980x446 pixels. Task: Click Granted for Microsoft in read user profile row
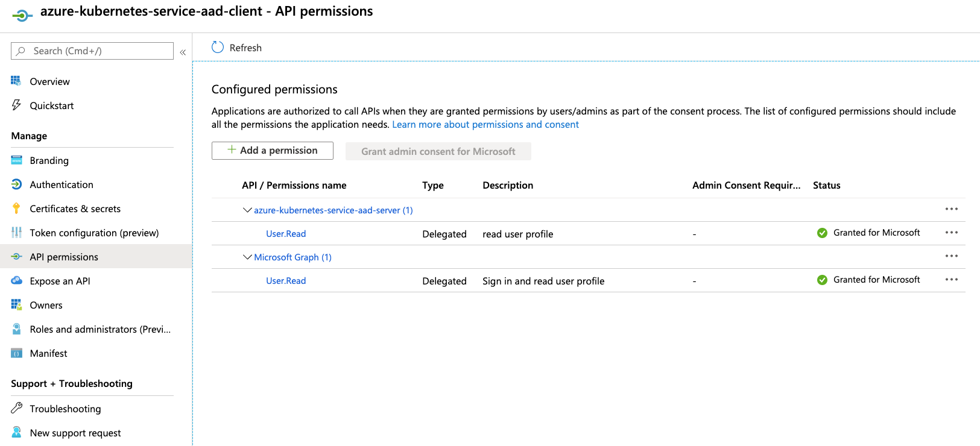tap(876, 233)
